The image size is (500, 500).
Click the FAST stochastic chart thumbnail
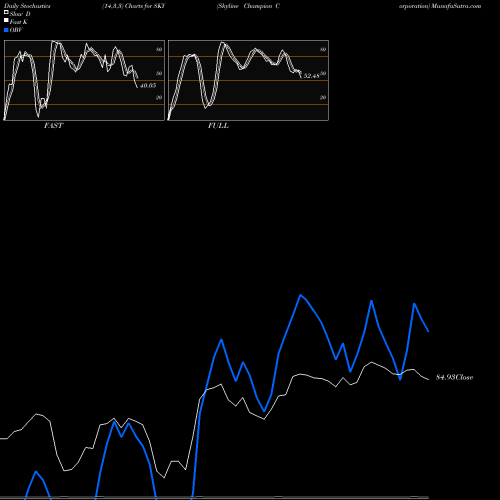coord(84,80)
